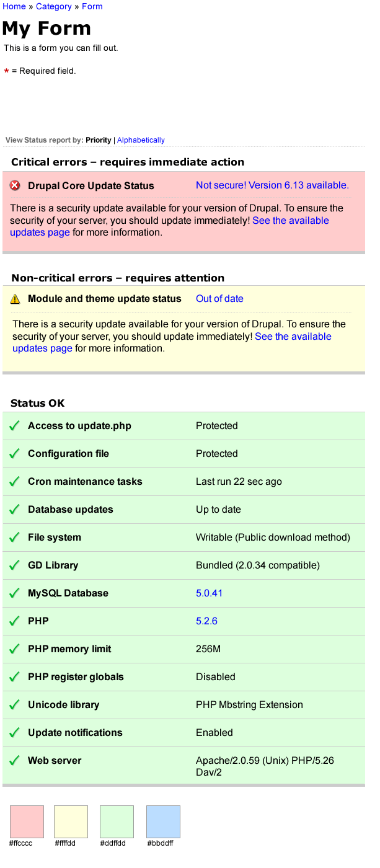Open the 'Out of date' link
The image size is (380, 868).
(x=219, y=298)
